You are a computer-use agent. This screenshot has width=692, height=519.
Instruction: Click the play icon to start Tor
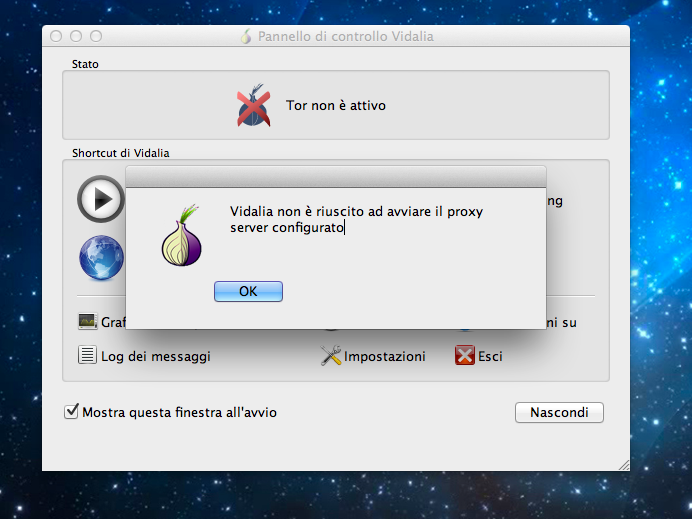pyautogui.click(x=99, y=200)
